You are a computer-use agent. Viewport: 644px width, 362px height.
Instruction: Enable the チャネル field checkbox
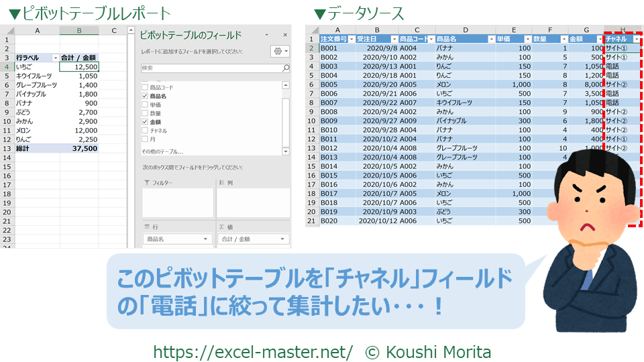(144, 131)
